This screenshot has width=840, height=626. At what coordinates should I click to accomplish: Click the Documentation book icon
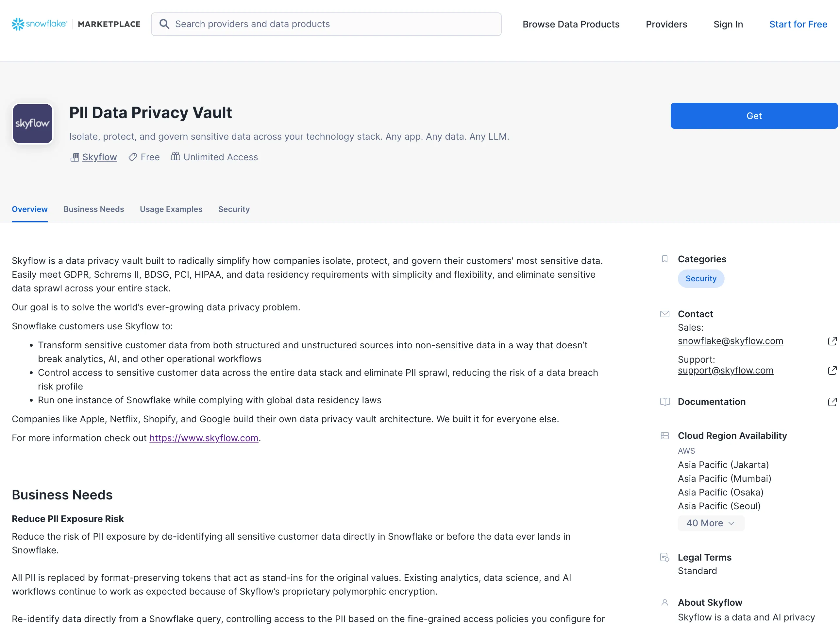(x=665, y=402)
